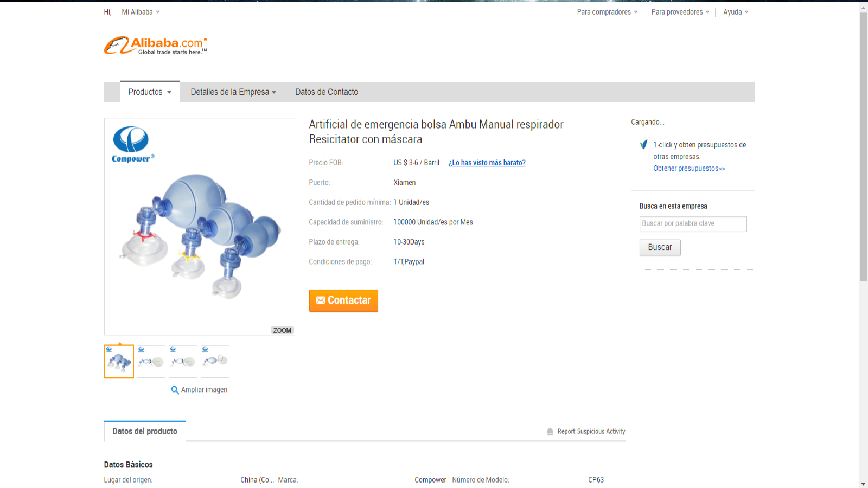Expand the Para proveedores menu

click(680, 12)
